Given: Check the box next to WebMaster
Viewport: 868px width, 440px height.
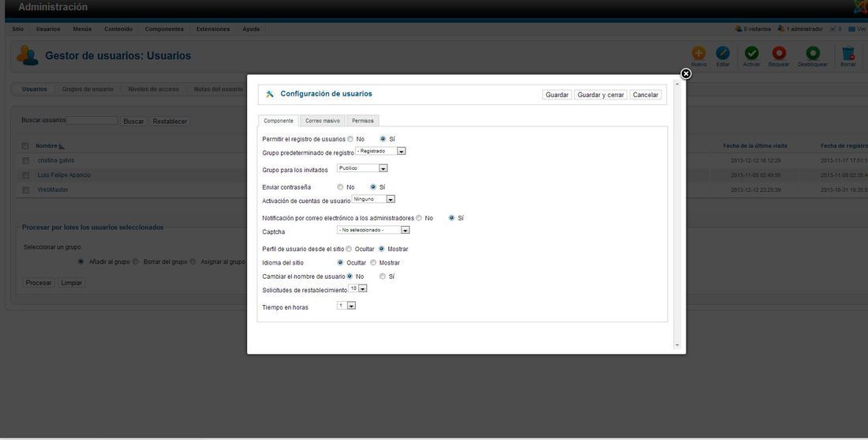Looking at the screenshot, I should point(25,190).
